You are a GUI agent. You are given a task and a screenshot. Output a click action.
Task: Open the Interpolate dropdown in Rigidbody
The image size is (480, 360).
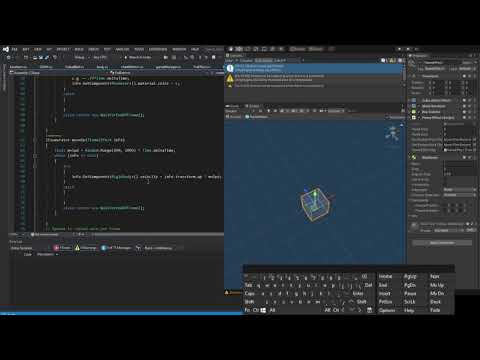460,190
